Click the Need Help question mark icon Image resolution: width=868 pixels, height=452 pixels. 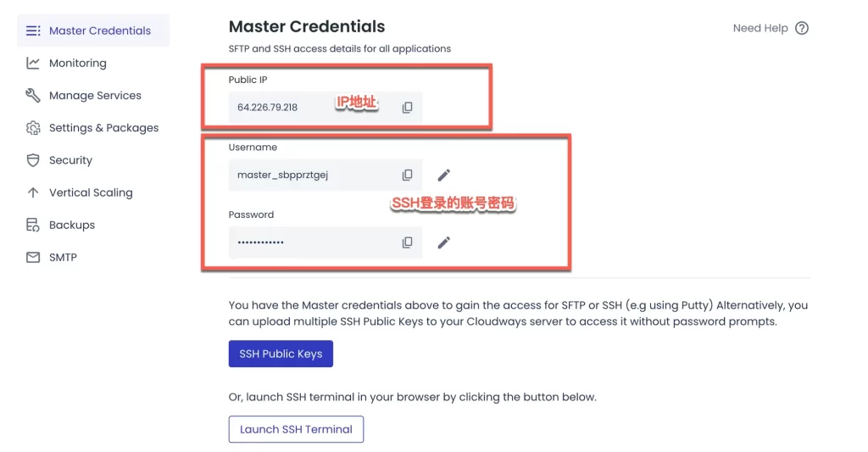point(802,28)
